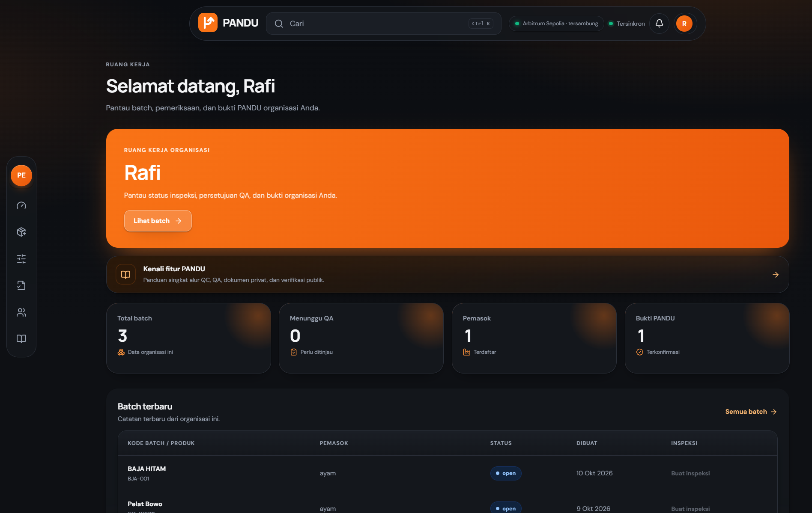
Task: Click the PE organization avatar in sidebar
Action: click(21, 175)
